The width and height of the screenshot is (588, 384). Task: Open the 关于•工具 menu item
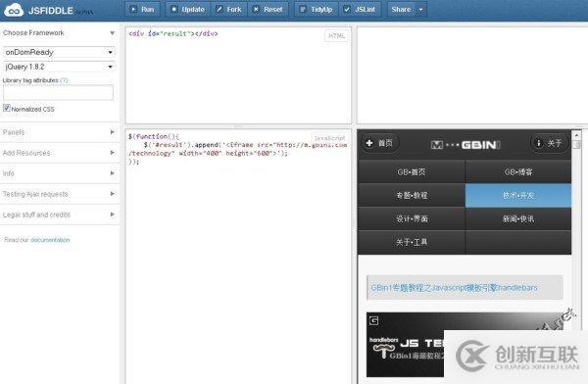click(412, 242)
